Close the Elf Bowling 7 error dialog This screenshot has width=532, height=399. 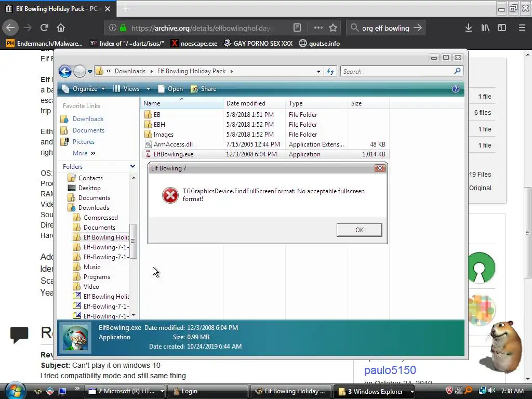click(x=380, y=168)
